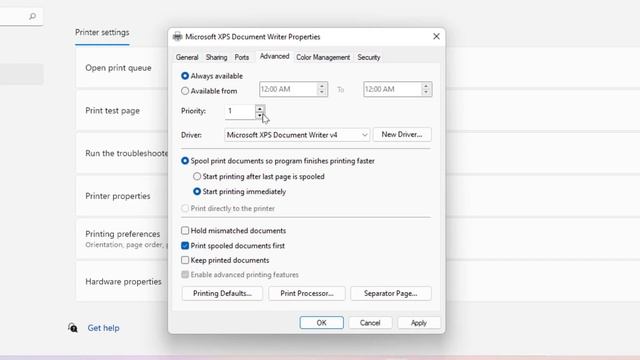Click the search magnifier icon in Settings
Viewport: 640px width, 360px height.
pyautogui.click(x=33, y=16)
